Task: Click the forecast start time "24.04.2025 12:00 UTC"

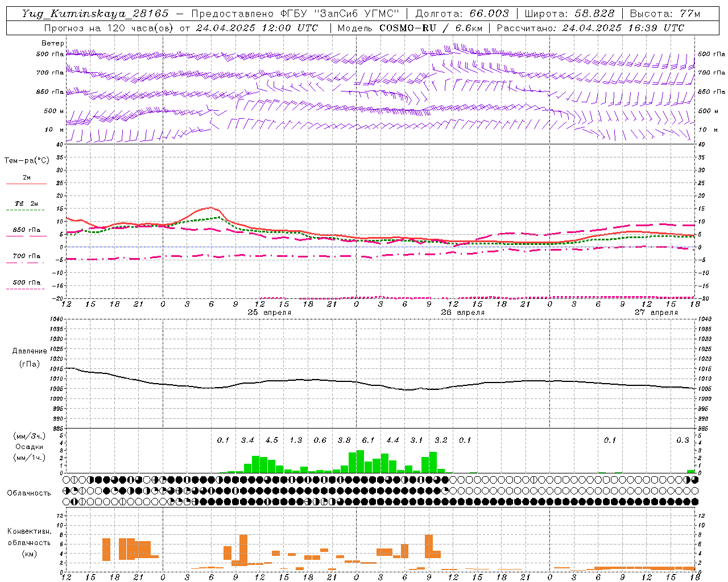Action: [x=257, y=28]
